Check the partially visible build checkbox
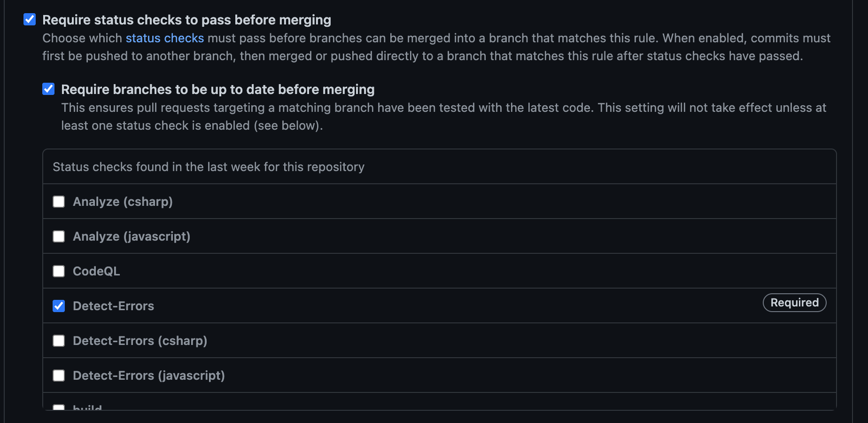This screenshot has height=423, width=868. 59,407
